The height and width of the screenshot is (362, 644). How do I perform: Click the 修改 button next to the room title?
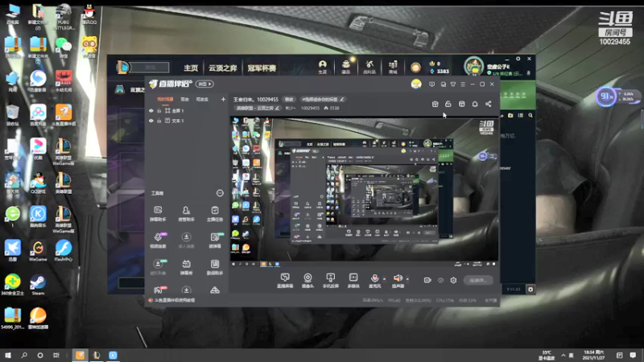[x=289, y=99]
